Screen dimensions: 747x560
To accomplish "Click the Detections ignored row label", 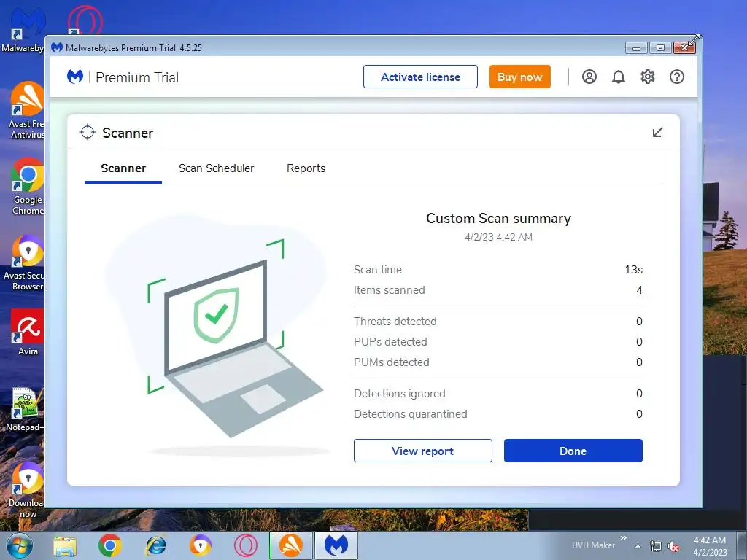I will pos(399,394).
